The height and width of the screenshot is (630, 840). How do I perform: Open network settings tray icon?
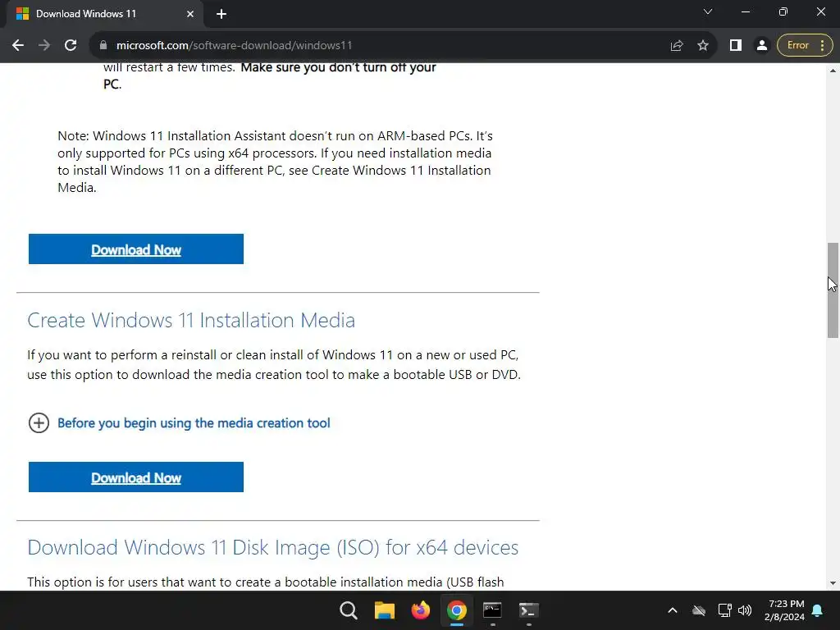point(725,610)
